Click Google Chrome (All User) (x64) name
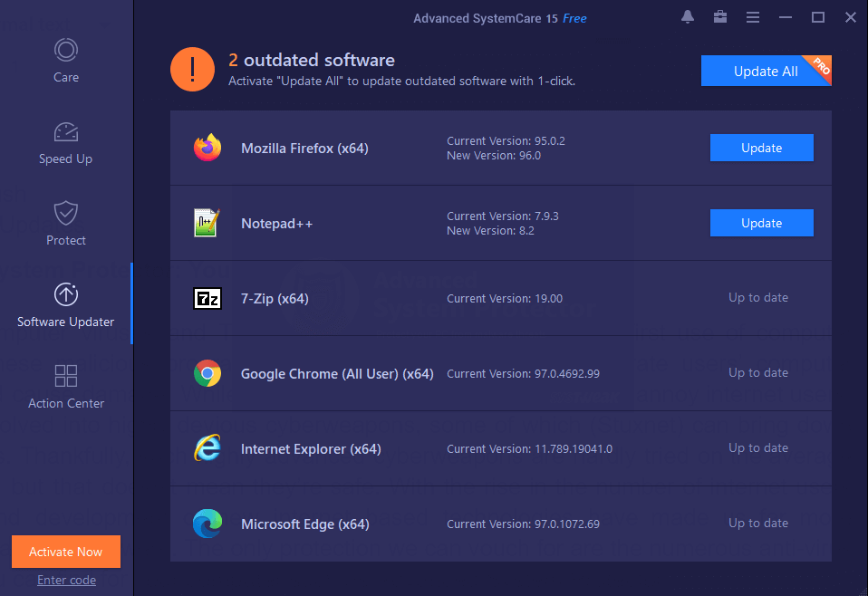 click(x=337, y=374)
